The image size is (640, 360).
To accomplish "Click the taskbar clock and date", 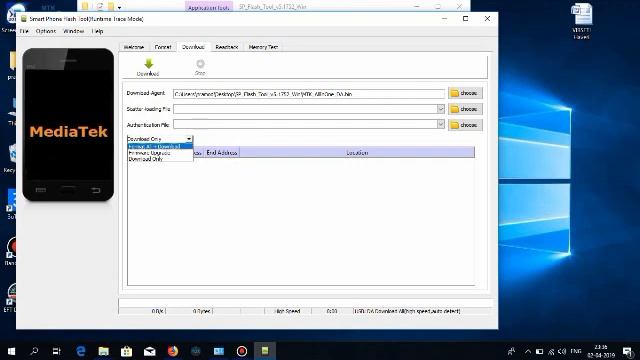I will (601, 351).
